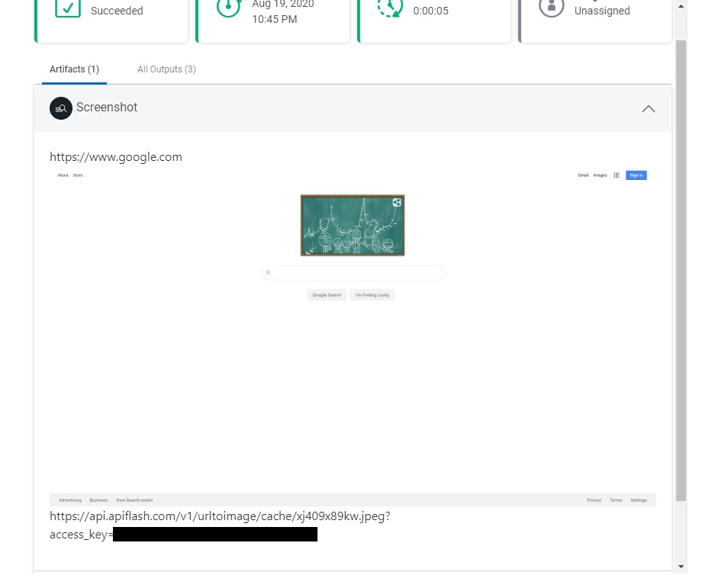Click the captured Google page screenshot preview
The image size is (725, 588).
[353, 338]
